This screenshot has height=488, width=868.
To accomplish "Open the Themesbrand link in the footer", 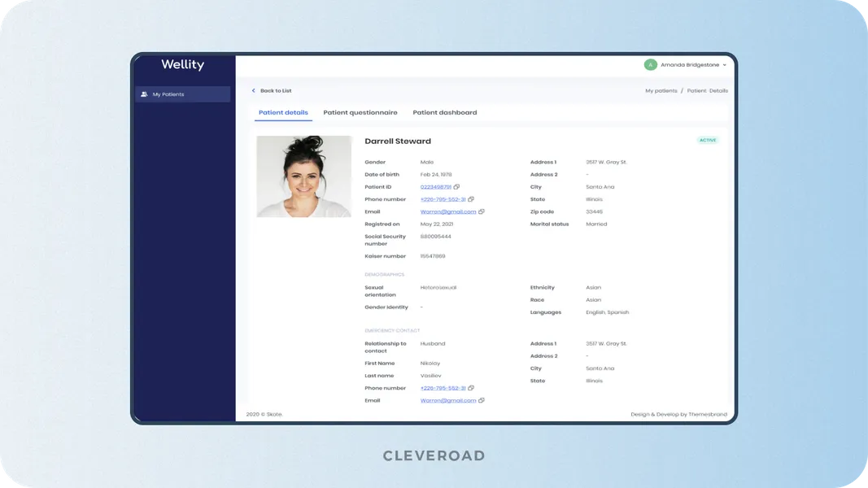I will pos(708,413).
